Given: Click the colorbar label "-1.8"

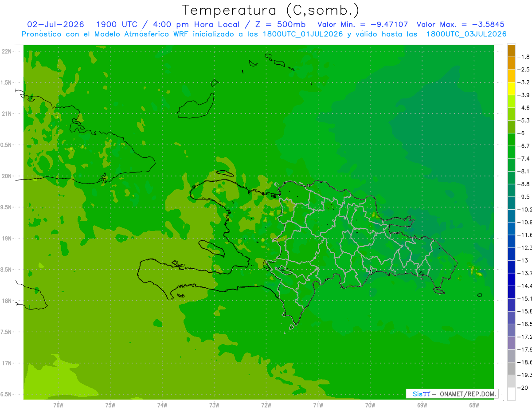Looking at the screenshot, I should click(x=524, y=57).
